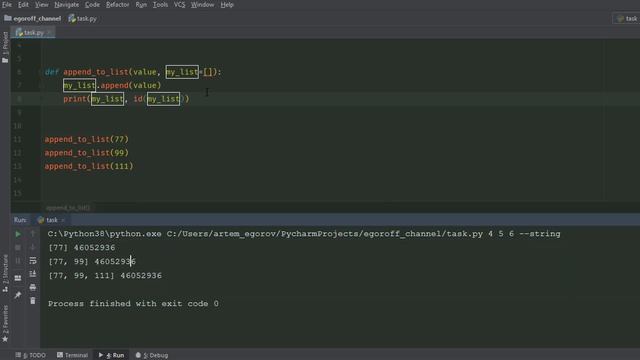Click the def append_to_list line of code
Image resolution: width=640 pixels, height=360 pixels.
coord(133,72)
